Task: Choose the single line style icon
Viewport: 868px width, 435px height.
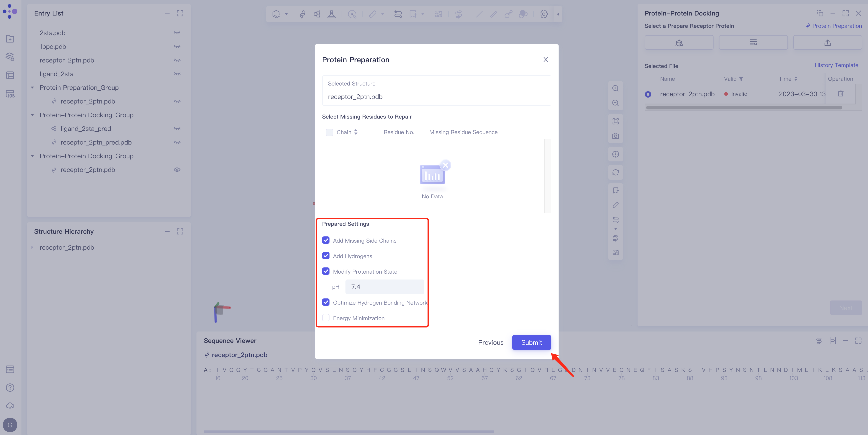Action: coord(479,14)
